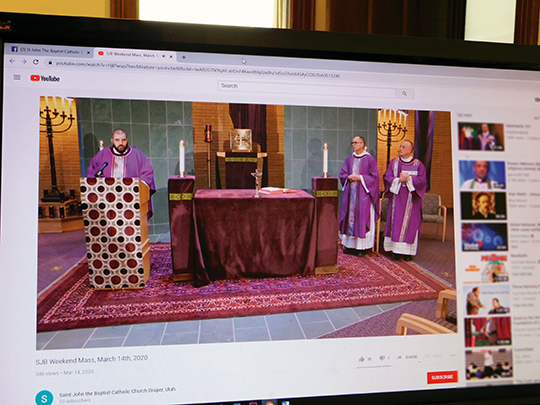Screen dimensions: 540x405
Task: Click the Up next heading
Action: 465,115
